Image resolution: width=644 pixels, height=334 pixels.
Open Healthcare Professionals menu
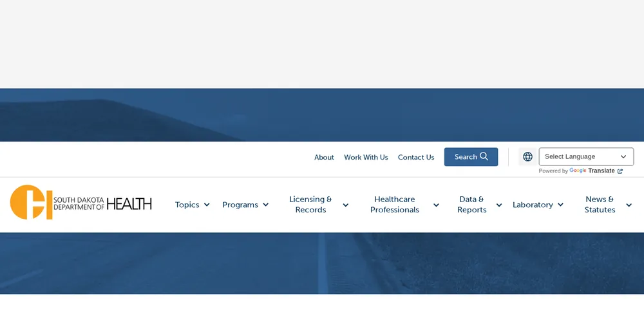395,205
